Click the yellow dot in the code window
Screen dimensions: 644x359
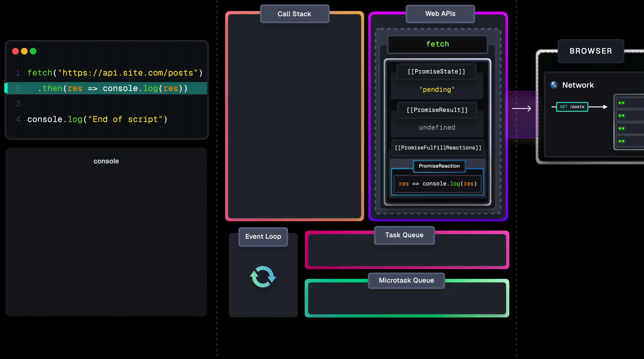point(24,51)
